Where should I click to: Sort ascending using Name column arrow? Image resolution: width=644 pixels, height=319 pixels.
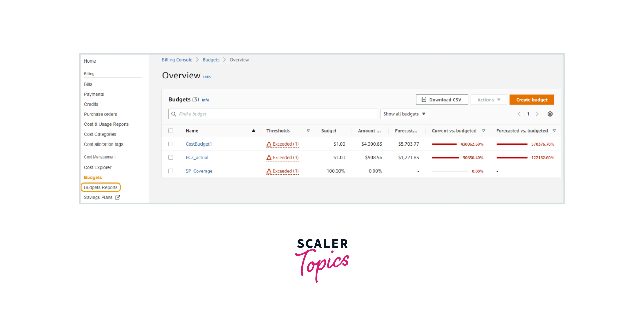point(253,131)
